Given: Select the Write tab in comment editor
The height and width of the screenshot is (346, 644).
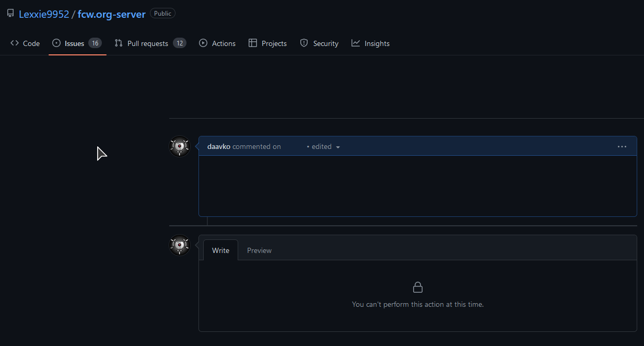Looking at the screenshot, I should [x=220, y=250].
